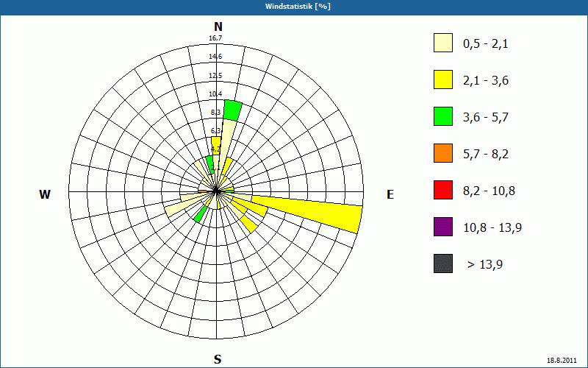Click the legend label 10,8 - 13,9

[492, 228]
